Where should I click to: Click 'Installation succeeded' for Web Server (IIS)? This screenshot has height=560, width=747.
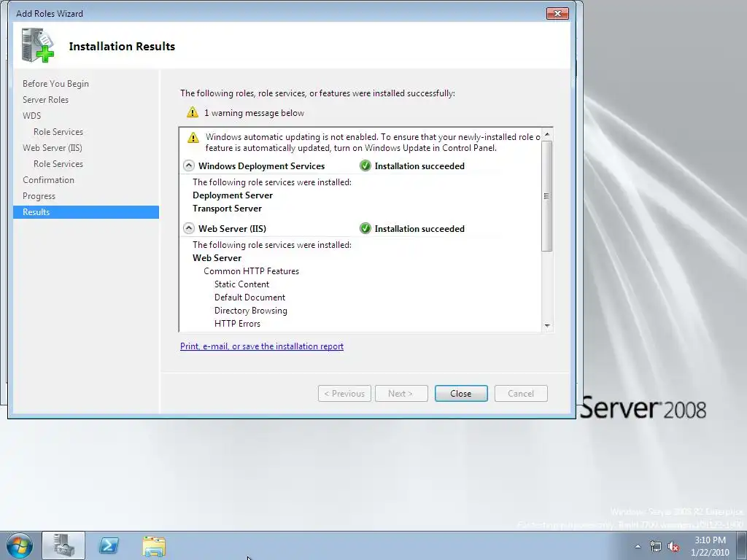419,229
